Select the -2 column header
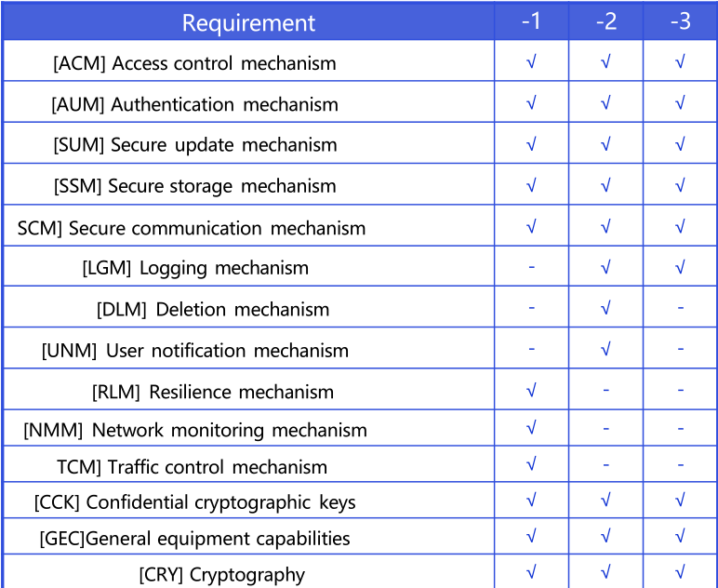Viewport: 718px width, 588px height. [x=605, y=21]
